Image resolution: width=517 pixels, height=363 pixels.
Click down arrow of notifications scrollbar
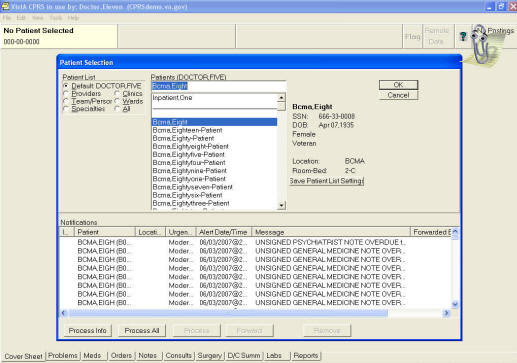tap(455, 304)
